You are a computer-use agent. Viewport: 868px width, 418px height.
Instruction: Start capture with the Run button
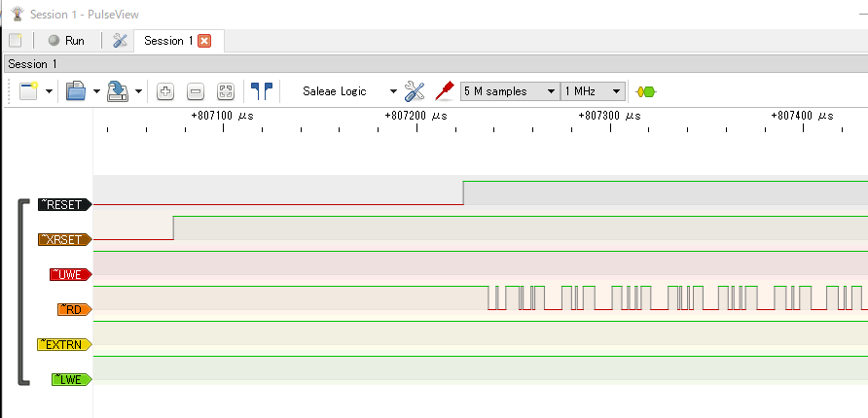(66, 41)
